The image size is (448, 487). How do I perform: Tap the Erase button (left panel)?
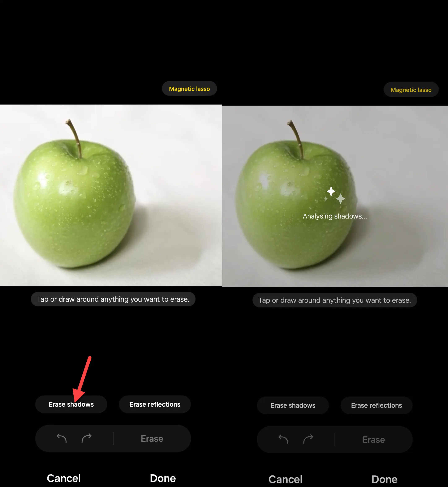pos(152,438)
